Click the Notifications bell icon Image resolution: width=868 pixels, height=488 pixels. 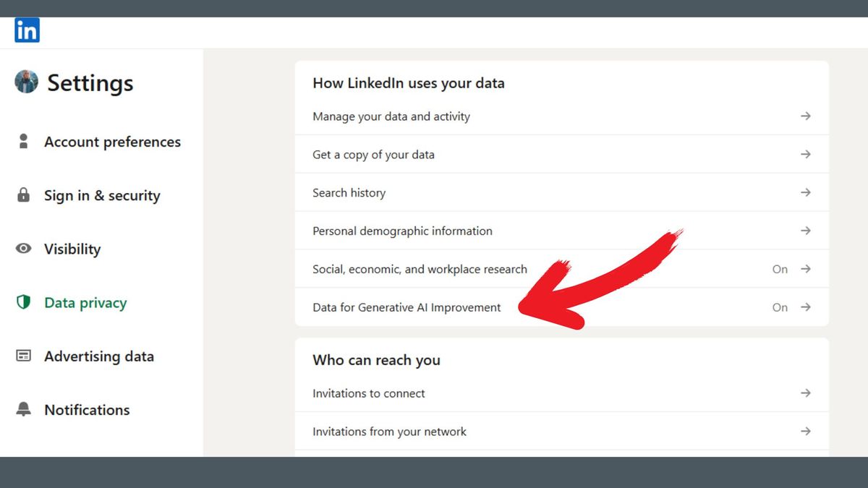click(x=23, y=410)
